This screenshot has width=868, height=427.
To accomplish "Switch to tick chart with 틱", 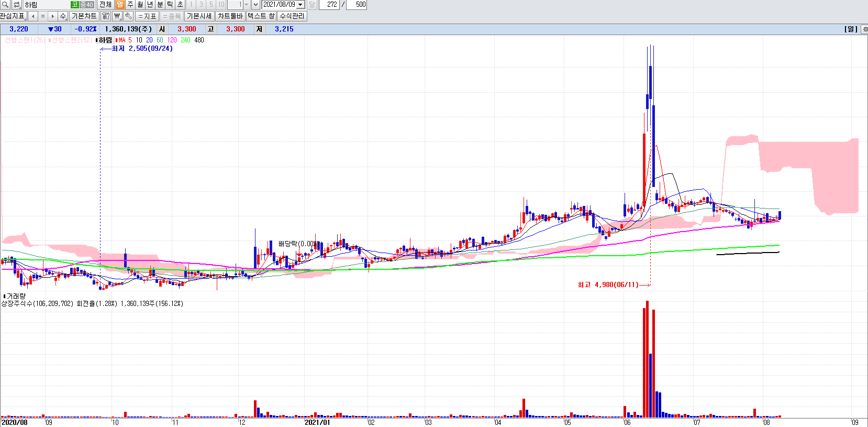I will pos(170,5).
